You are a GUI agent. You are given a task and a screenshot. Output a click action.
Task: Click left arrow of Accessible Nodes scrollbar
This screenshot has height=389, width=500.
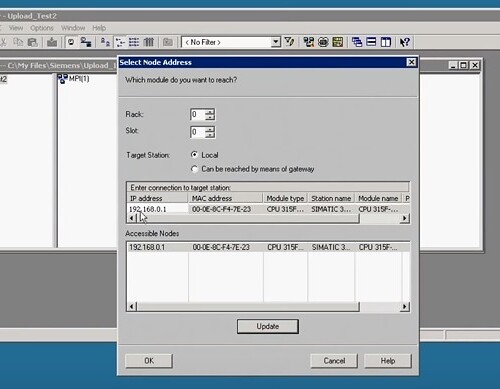[131, 307]
